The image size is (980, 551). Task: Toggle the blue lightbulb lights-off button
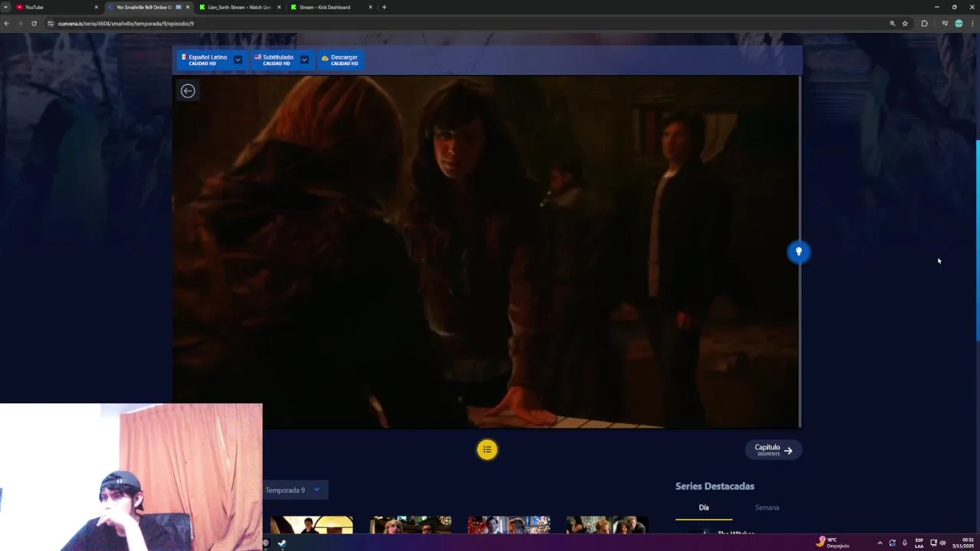799,252
